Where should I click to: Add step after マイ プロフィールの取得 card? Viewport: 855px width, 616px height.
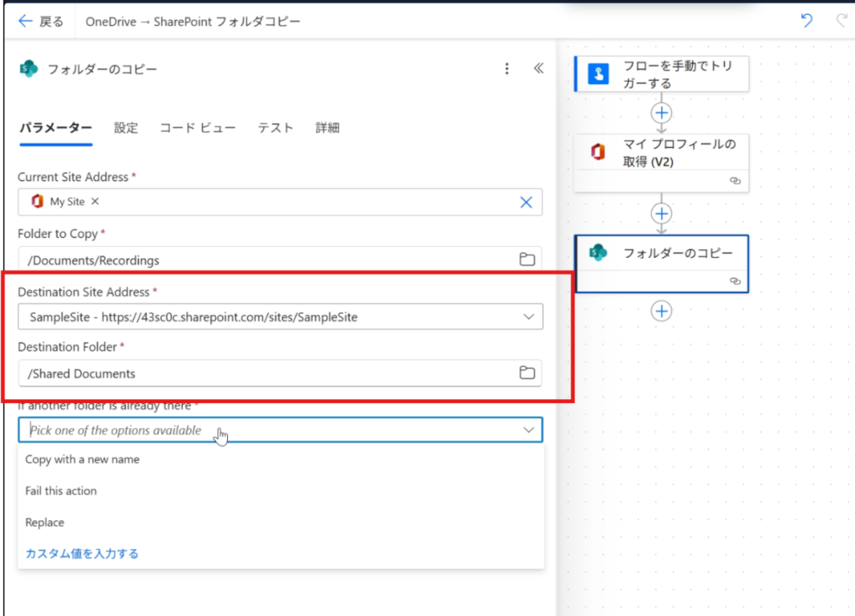click(661, 213)
